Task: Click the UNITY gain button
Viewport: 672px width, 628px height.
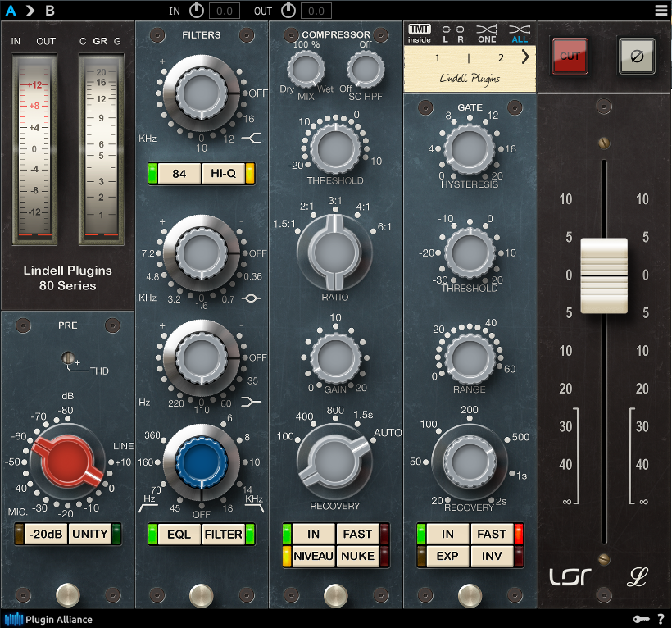Action: point(89,534)
